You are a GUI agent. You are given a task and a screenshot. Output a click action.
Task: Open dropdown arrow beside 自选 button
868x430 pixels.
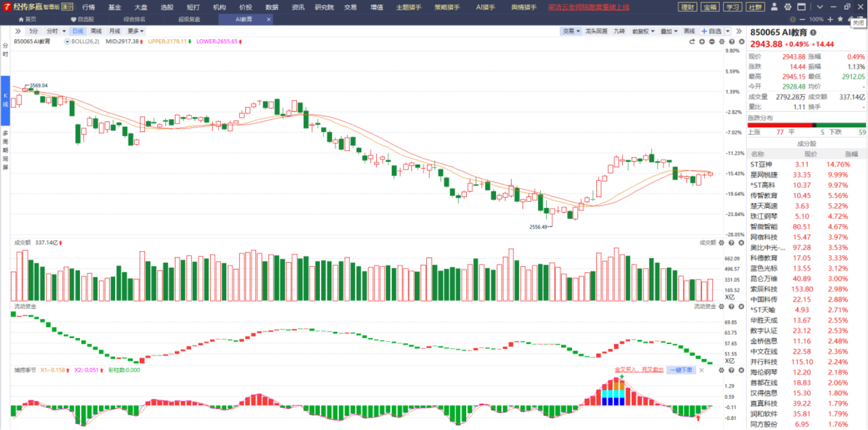point(727,31)
